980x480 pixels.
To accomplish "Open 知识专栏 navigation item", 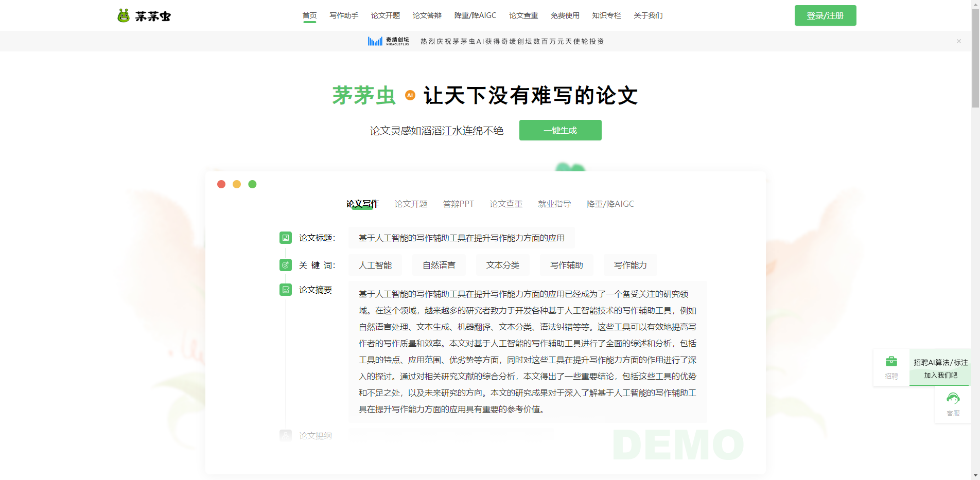I will pyautogui.click(x=607, y=15).
